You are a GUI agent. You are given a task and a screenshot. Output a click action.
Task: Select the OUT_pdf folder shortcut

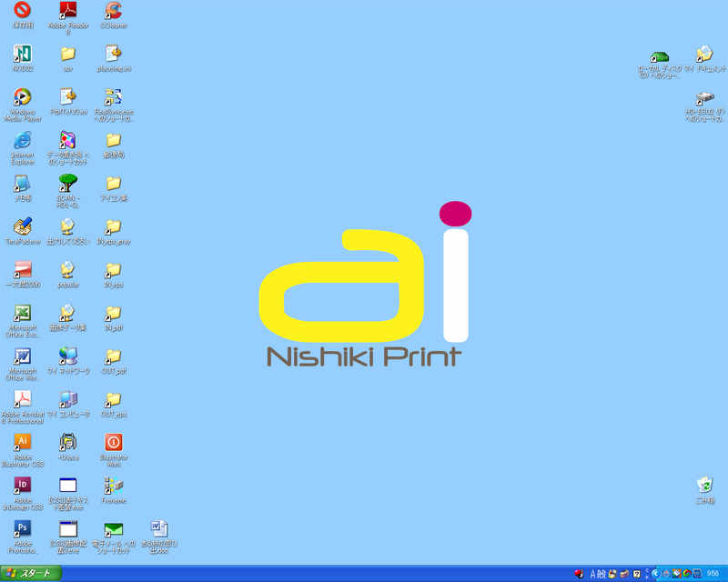tap(113, 356)
